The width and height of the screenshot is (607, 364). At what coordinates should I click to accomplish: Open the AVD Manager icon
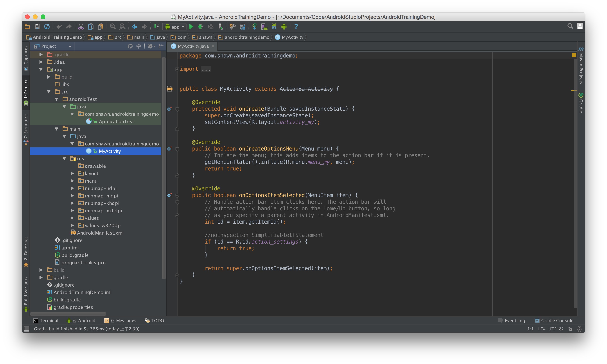coord(264,27)
